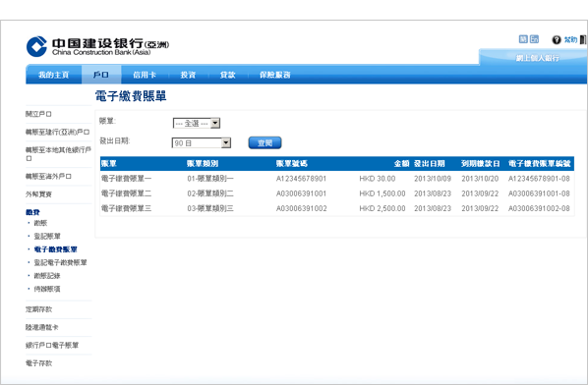Open 開立戶口 in the sidebar
Screen dimensions: 588x385
coord(38,114)
